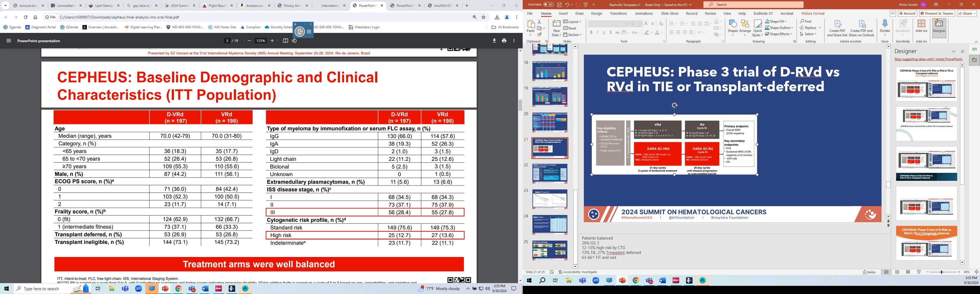980x294 pixels.
Task: Click Create PDF and Share link
Action: 837,28
